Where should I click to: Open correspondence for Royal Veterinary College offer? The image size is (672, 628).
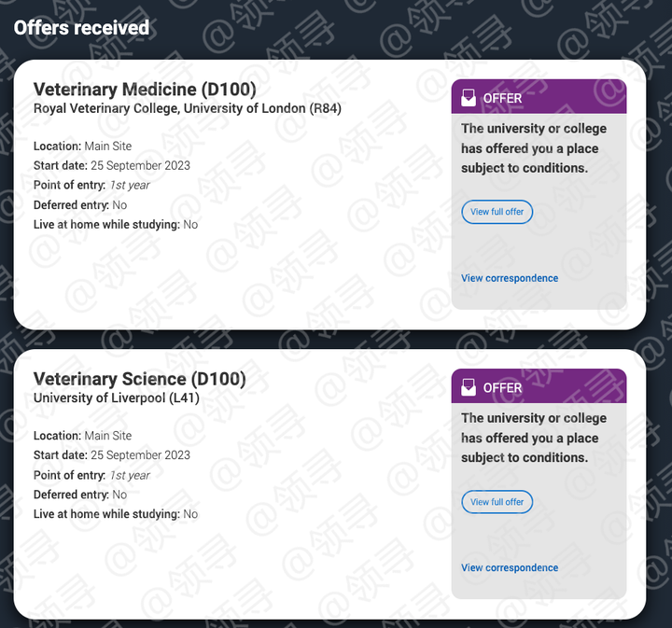pos(509,278)
